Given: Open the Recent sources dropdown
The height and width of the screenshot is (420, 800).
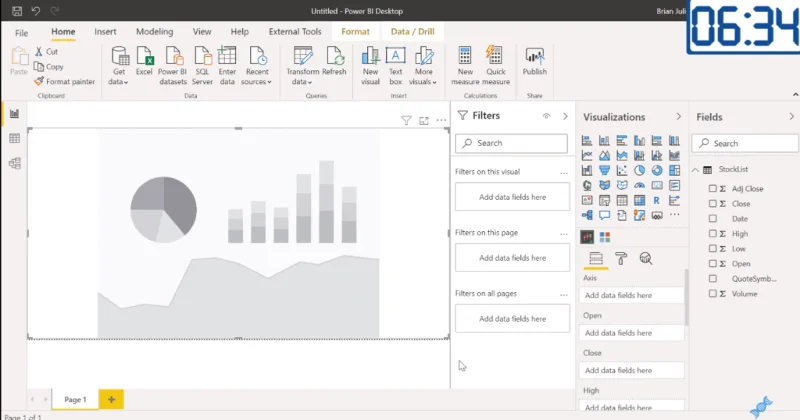Looking at the screenshot, I should [256, 65].
